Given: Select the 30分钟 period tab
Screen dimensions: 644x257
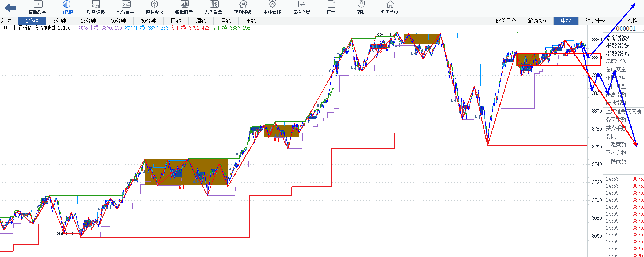Looking at the screenshot, I should [x=119, y=21].
